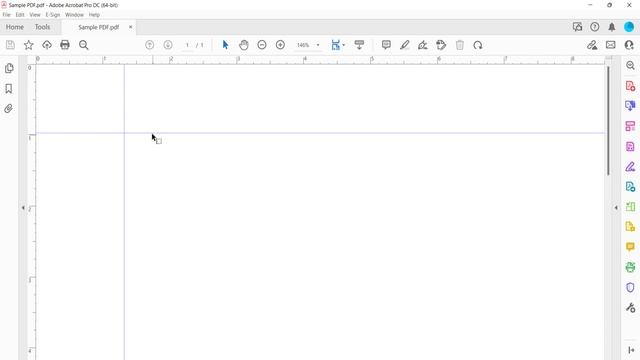Open the Protect shield tool
Image resolution: width=640 pixels, height=360 pixels.
pyautogui.click(x=630, y=287)
